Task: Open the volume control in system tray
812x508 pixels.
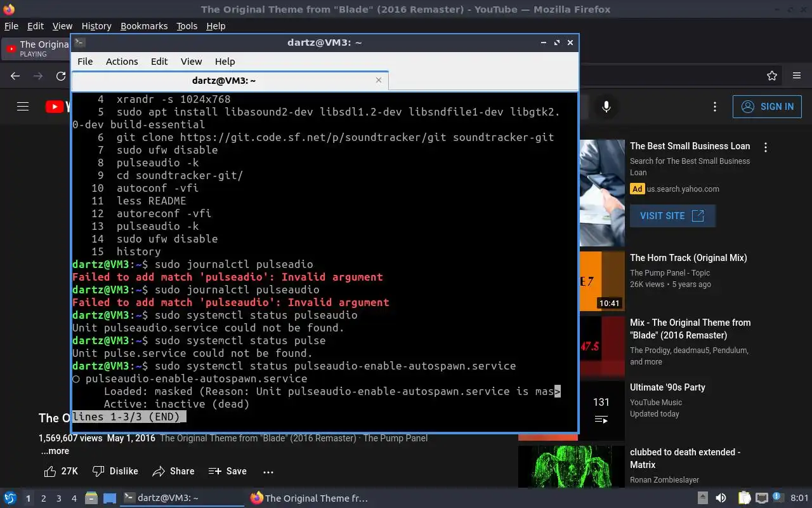Action: tap(721, 498)
